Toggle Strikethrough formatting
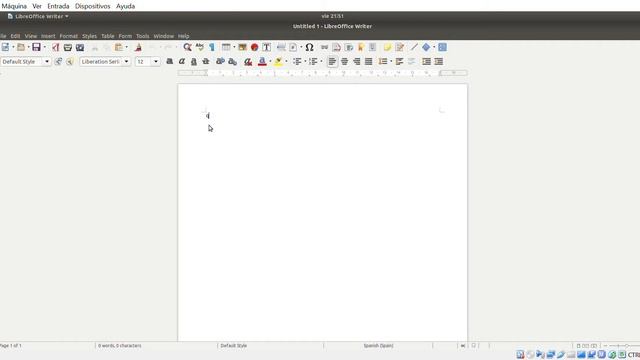This screenshot has width=640, height=360. coord(206,62)
